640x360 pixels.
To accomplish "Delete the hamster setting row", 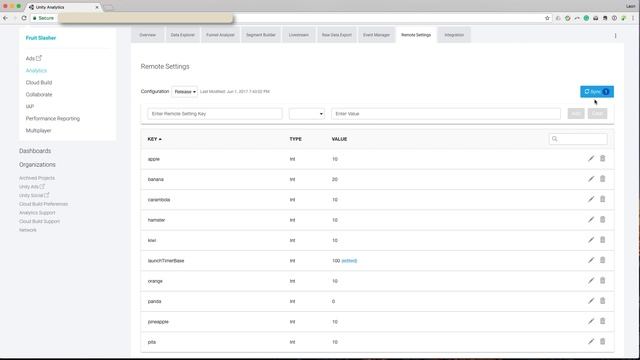I will [602, 220].
